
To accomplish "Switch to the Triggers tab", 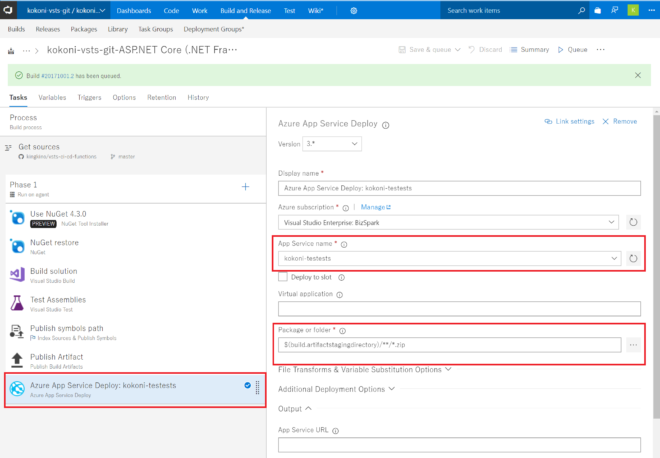I will [x=89, y=97].
